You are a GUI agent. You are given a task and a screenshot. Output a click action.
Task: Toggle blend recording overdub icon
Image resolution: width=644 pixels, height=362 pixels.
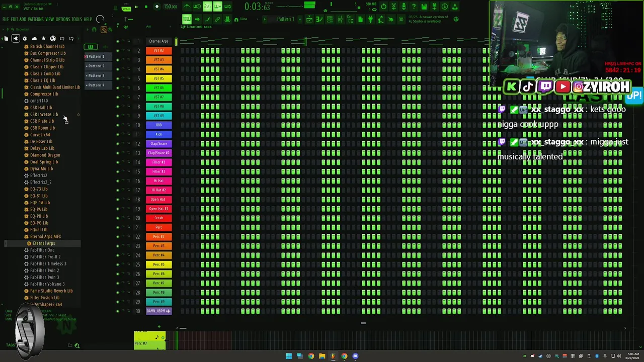(x=217, y=7)
